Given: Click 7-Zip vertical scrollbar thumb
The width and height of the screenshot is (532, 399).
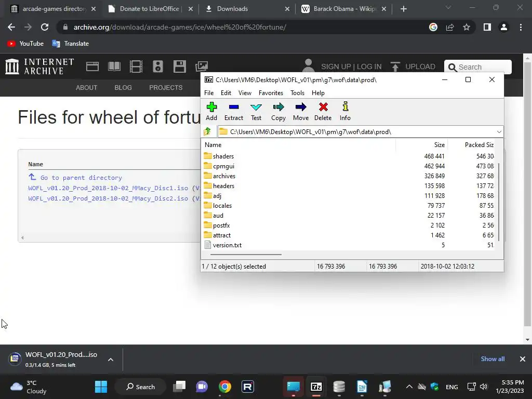Looking at the screenshot, I should click(499, 202).
